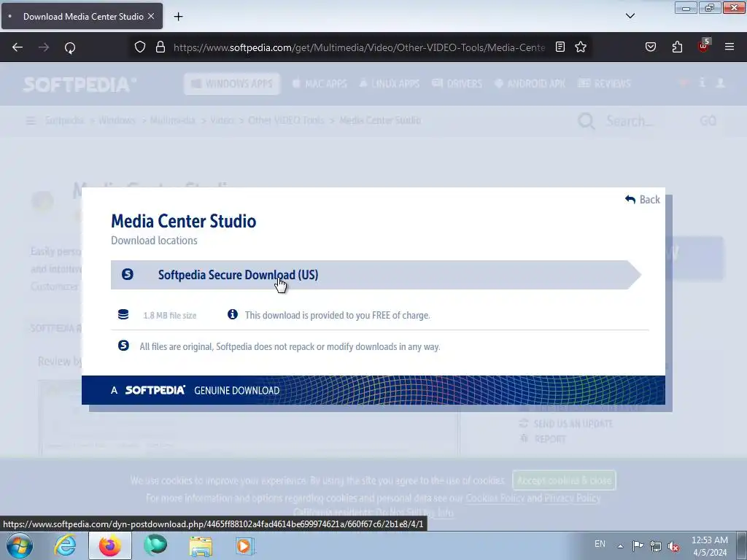Click the URL address field

click(359, 47)
